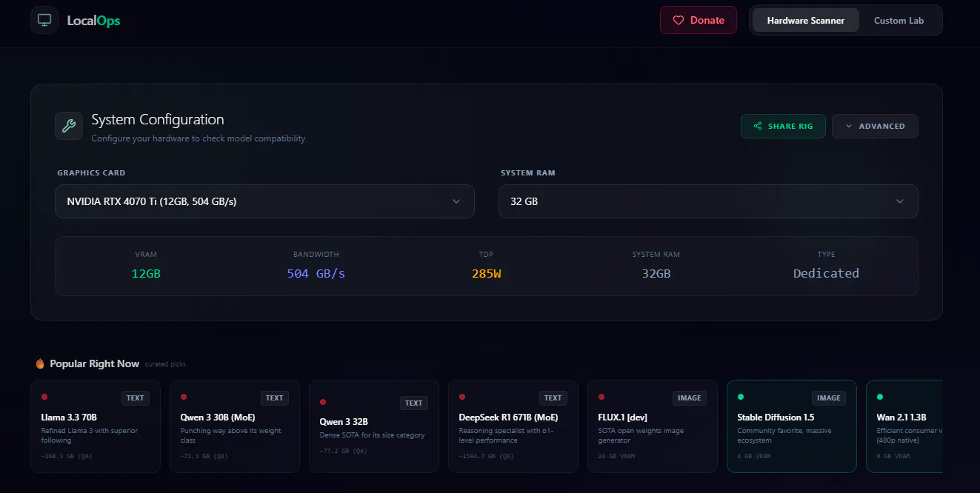This screenshot has width=980, height=493.
Task: Switch to Custom Lab tab
Action: click(899, 21)
